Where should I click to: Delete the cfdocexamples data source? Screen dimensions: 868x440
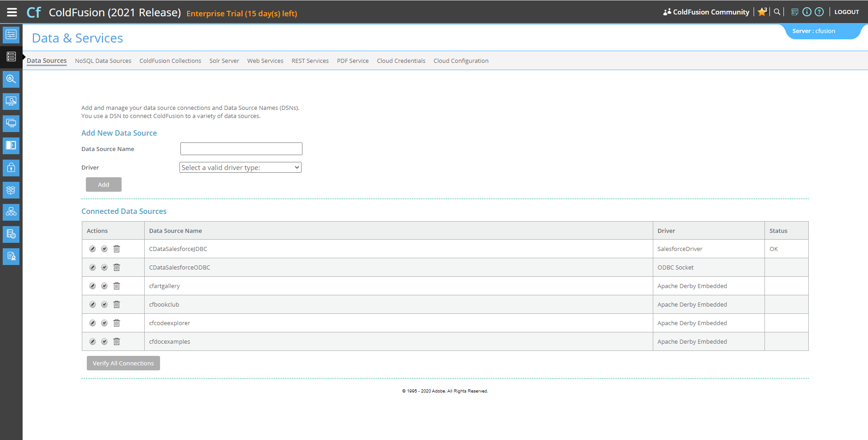(x=117, y=342)
